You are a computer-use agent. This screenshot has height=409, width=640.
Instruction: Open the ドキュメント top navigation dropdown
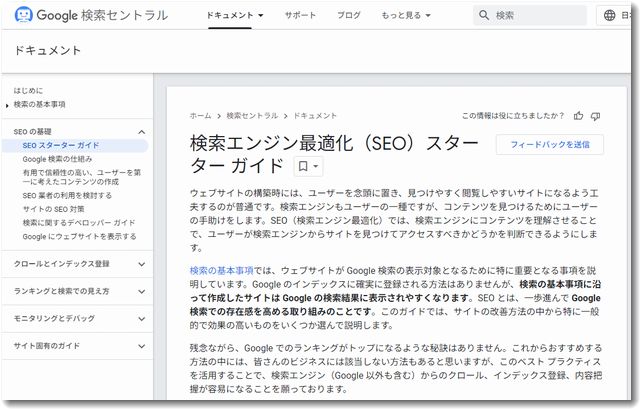(x=235, y=16)
